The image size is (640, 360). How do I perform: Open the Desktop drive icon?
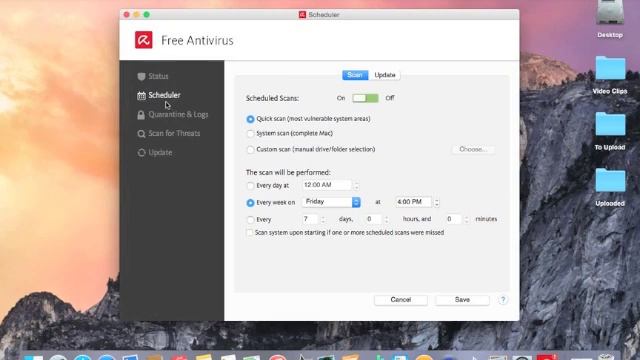point(610,13)
